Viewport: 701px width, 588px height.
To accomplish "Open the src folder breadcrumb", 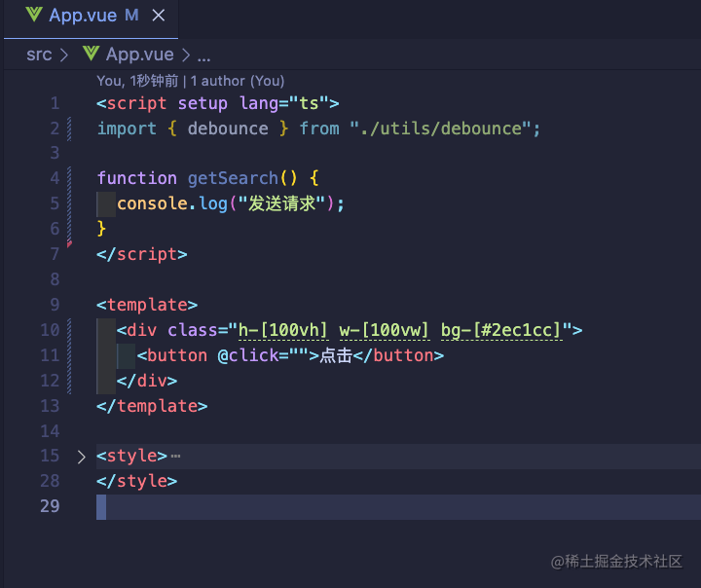I will tap(39, 55).
